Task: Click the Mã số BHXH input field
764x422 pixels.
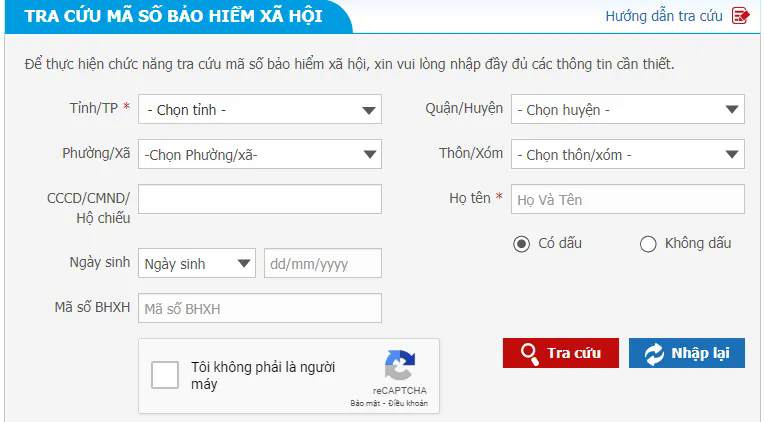Action: click(x=260, y=308)
